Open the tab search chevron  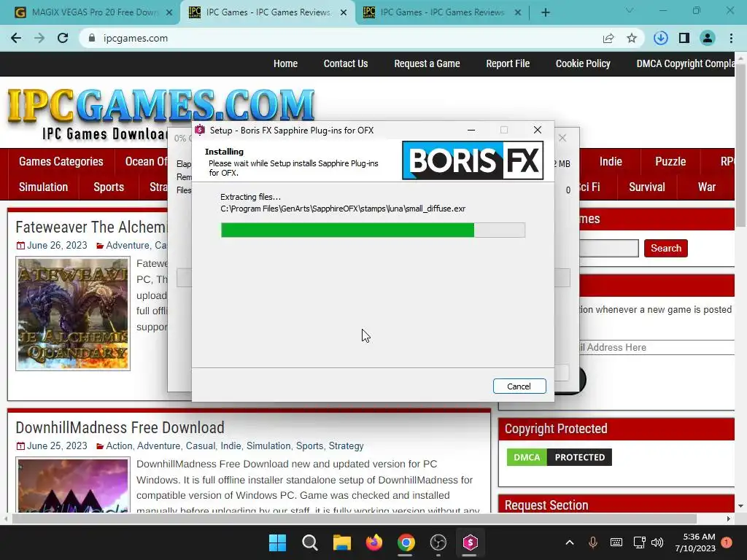click(630, 10)
